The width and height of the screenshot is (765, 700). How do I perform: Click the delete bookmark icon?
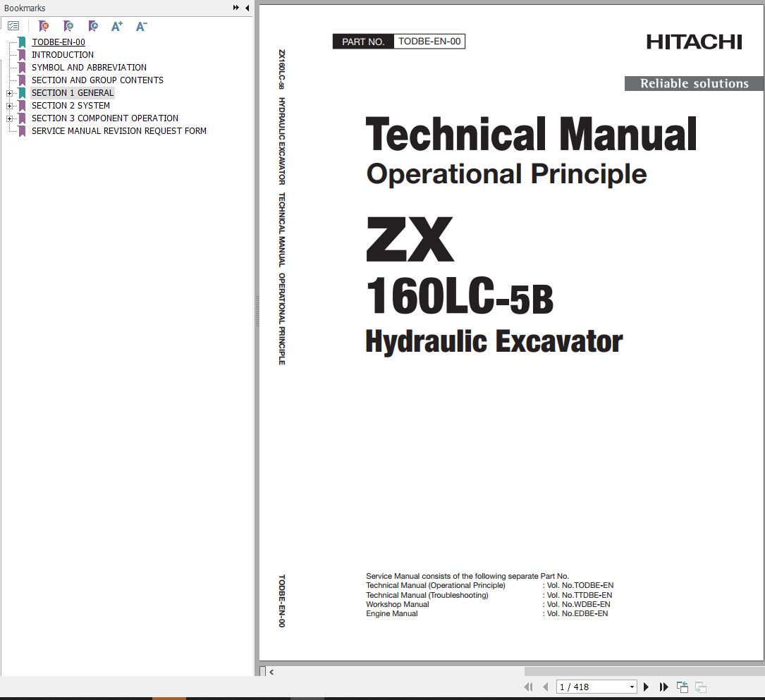44,26
